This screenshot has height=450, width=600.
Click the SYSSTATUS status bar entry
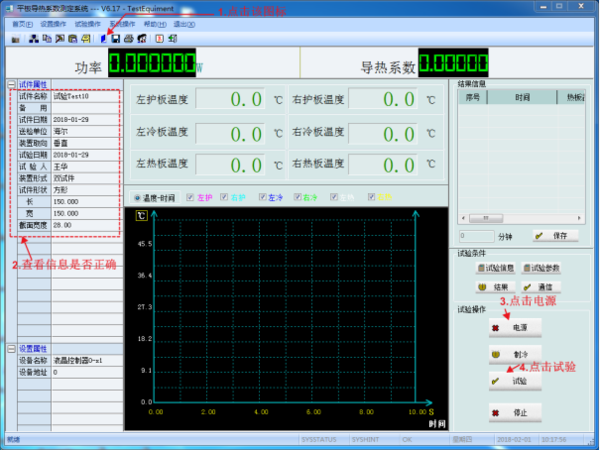319,440
